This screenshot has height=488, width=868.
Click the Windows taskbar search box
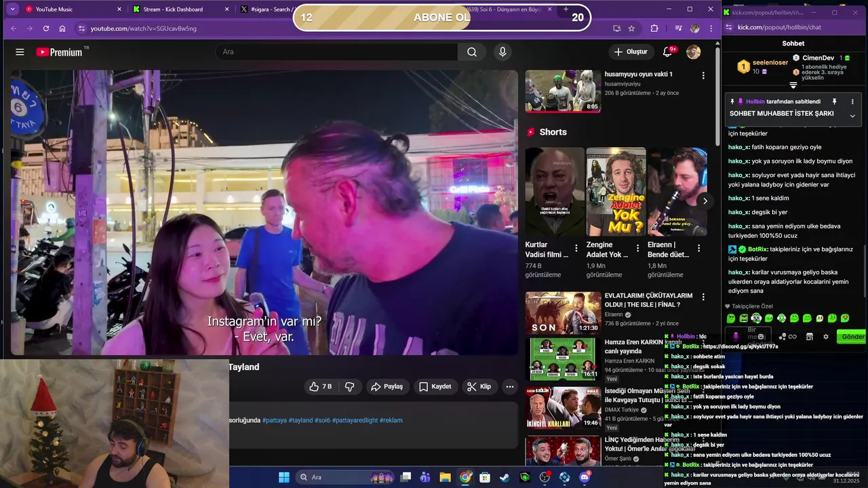pyautogui.click(x=346, y=477)
